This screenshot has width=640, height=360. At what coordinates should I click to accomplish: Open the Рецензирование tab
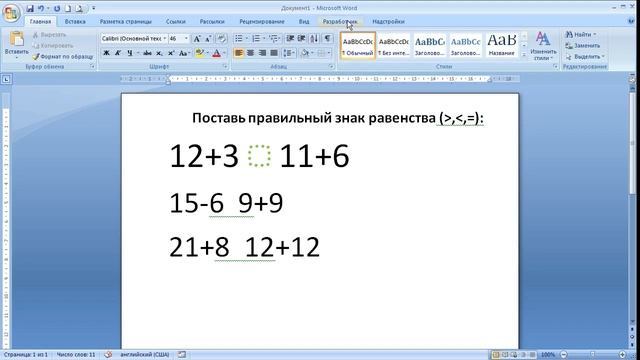[x=262, y=21]
